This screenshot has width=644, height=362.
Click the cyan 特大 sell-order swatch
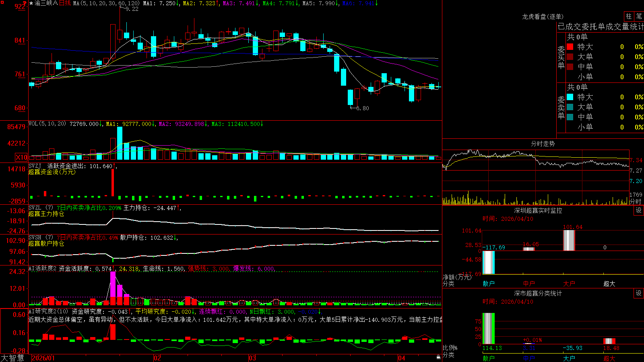pyautogui.click(x=570, y=97)
